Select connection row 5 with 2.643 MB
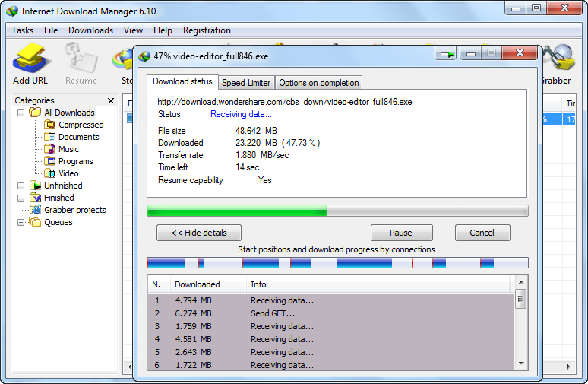The image size is (588, 384). tap(331, 353)
